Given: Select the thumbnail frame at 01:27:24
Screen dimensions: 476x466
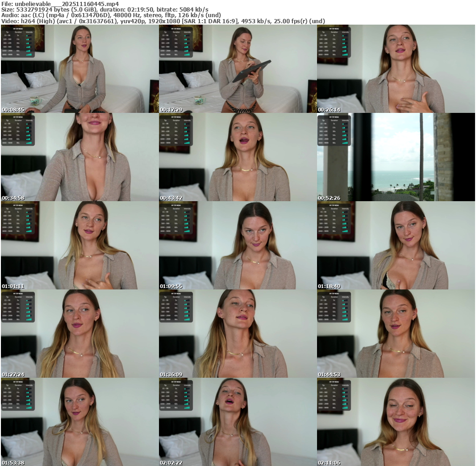Looking at the screenshot, I should (x=80, y=334).
